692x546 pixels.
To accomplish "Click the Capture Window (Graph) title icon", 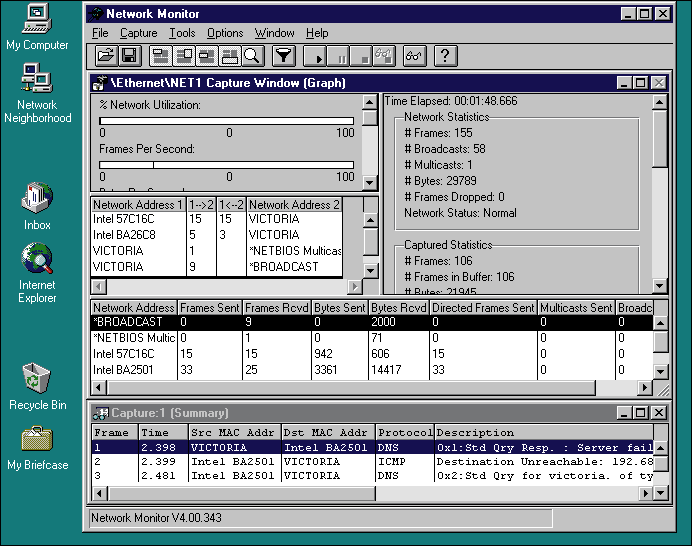I will pos(100,83).
